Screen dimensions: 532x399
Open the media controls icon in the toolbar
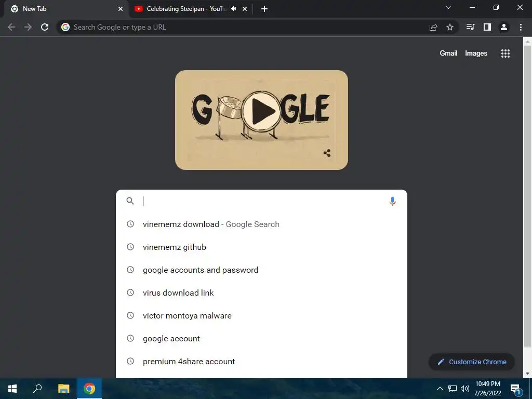coord(470,27)
